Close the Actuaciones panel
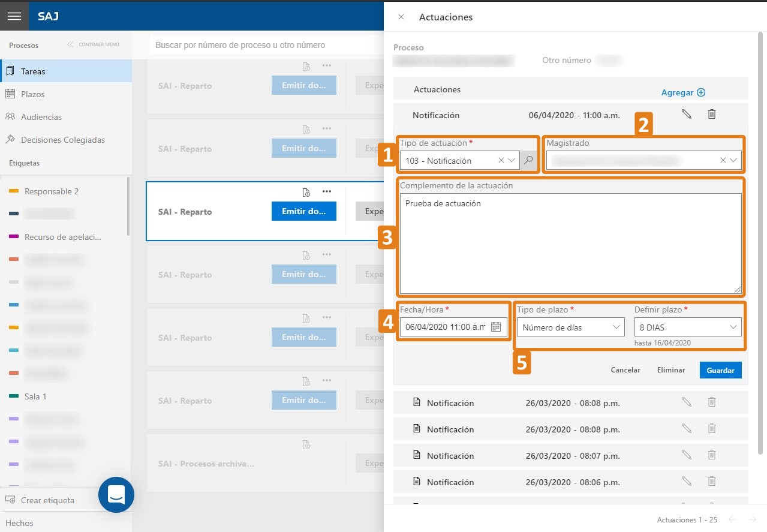Screen dimensions: 767x532 401,17
